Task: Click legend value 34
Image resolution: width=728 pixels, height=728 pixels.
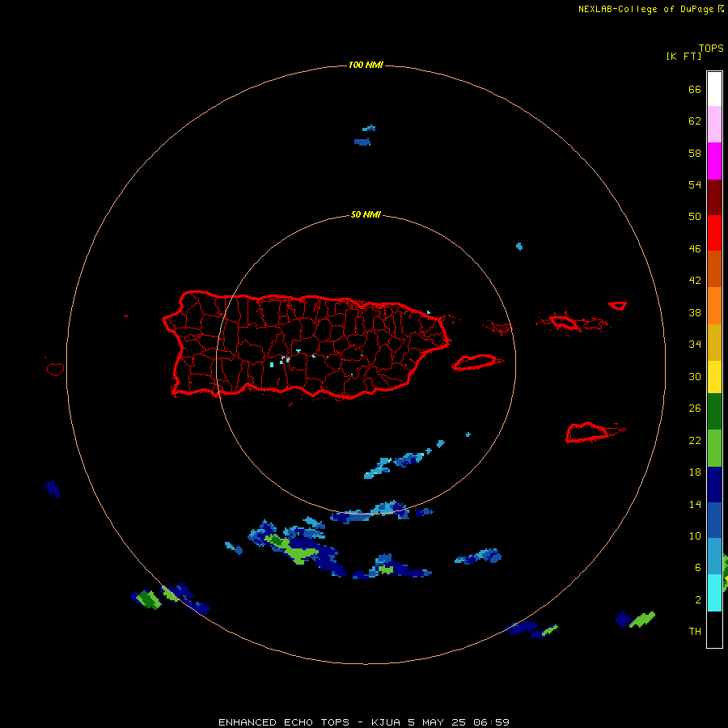Action: [x=695, y=345]
